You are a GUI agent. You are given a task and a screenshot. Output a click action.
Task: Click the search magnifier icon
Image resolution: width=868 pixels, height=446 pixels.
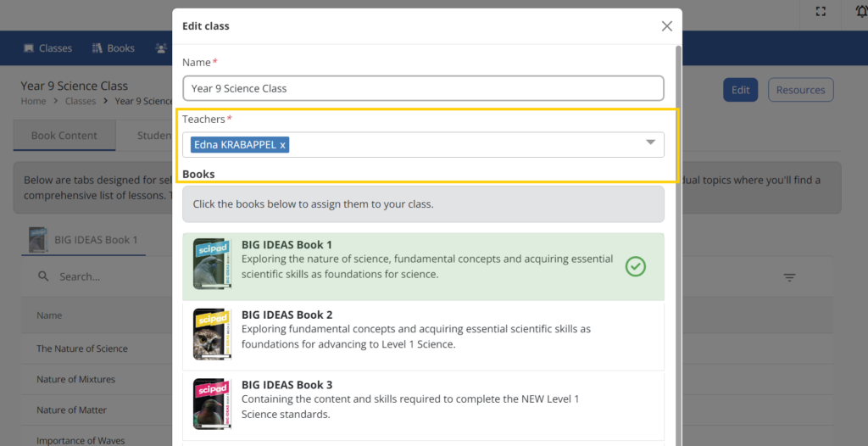click(43, 276)
